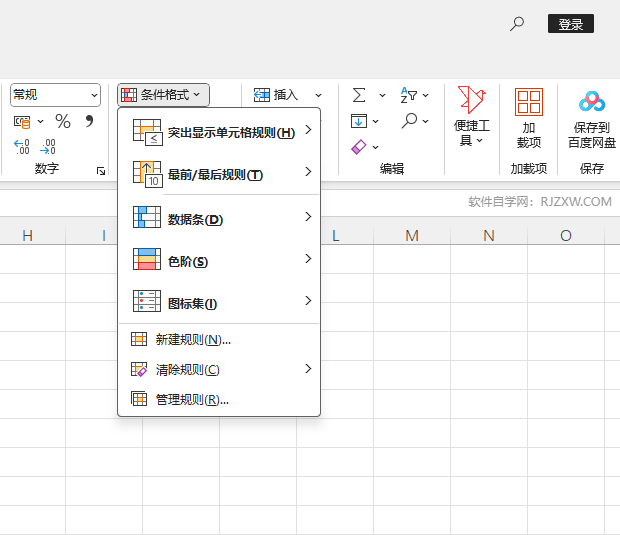Image resolution: width=620 pixels, height=535 pixels.
Task: Click the decrease decimal icon
Action: (48, 146)
